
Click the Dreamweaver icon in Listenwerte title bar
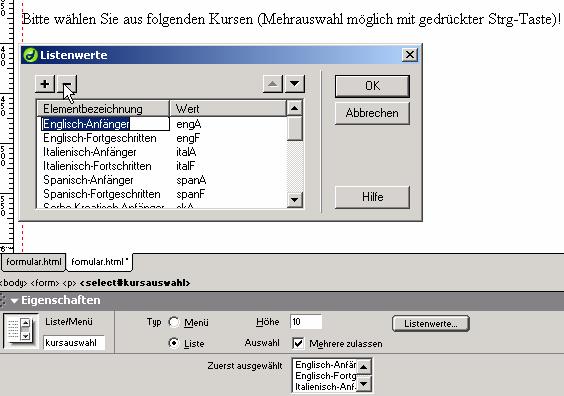[x=31, y=55]
